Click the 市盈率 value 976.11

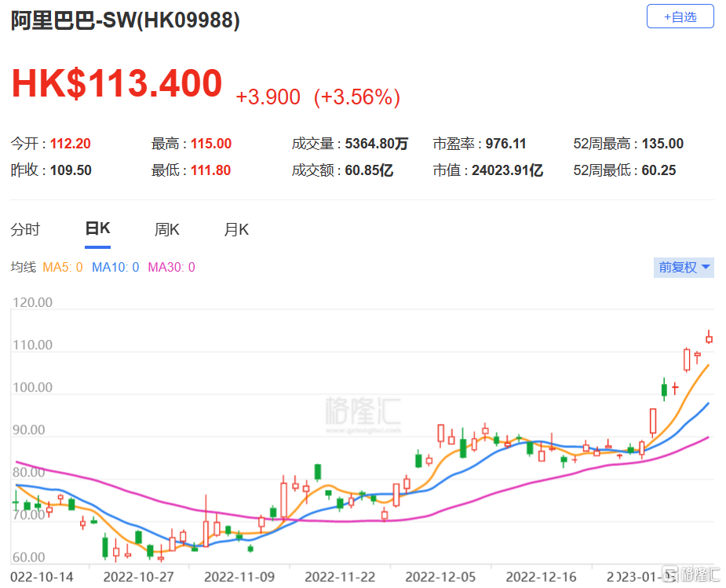click(505, 144)
